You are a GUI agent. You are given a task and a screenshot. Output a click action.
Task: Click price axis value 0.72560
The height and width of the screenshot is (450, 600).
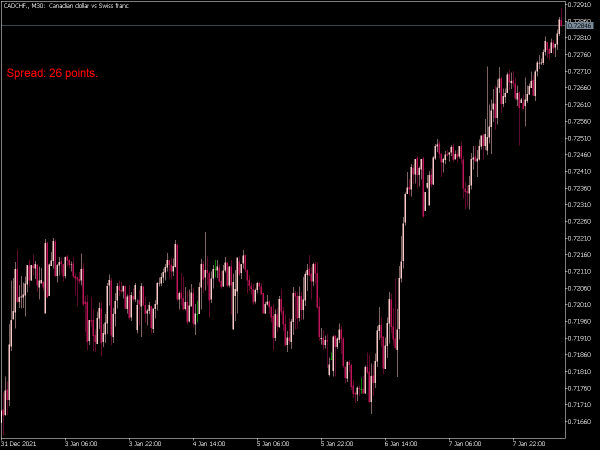[579, 121]
